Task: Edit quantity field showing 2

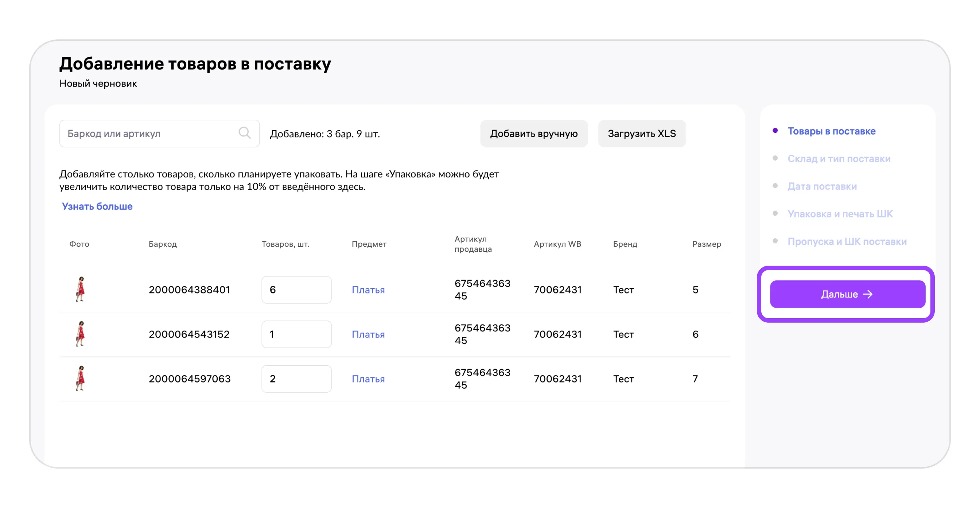Action: tap(296, 379)
